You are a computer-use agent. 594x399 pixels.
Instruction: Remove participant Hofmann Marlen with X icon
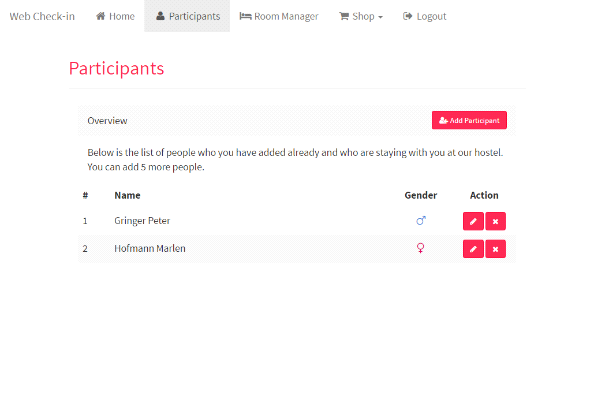(x=496, y=249)
